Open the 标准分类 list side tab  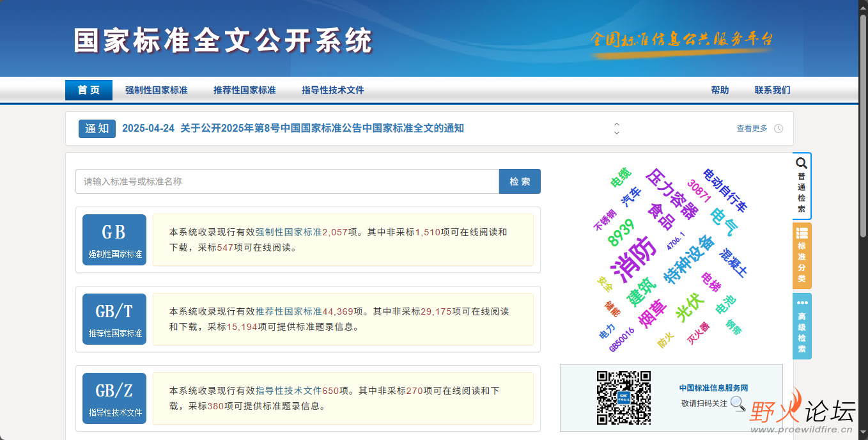[x=802, y=255]
